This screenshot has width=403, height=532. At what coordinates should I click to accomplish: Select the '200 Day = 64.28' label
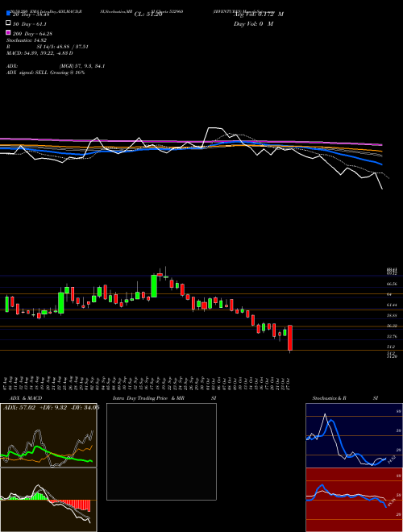pos(32,34)
